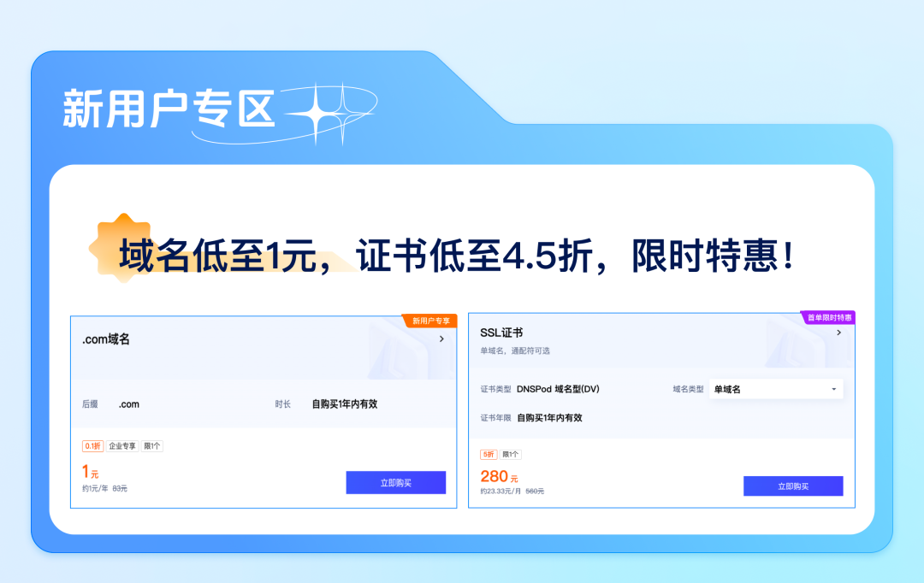Click the 约1元/年 price note

pos(96,489)
